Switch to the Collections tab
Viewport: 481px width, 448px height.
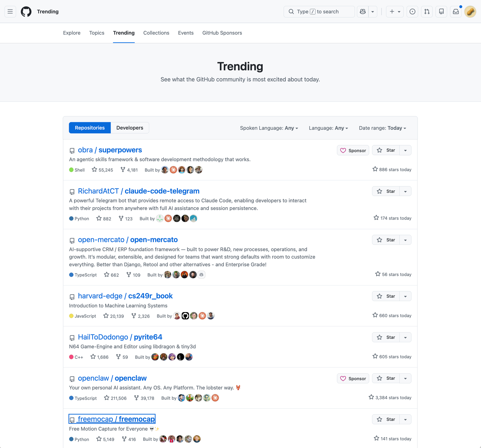point(156,33)
